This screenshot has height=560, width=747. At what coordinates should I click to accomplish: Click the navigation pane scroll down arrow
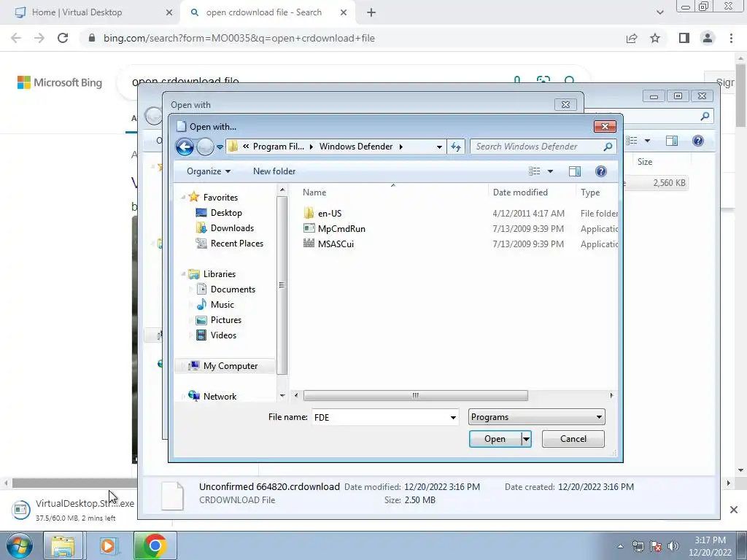pos(282,396)
